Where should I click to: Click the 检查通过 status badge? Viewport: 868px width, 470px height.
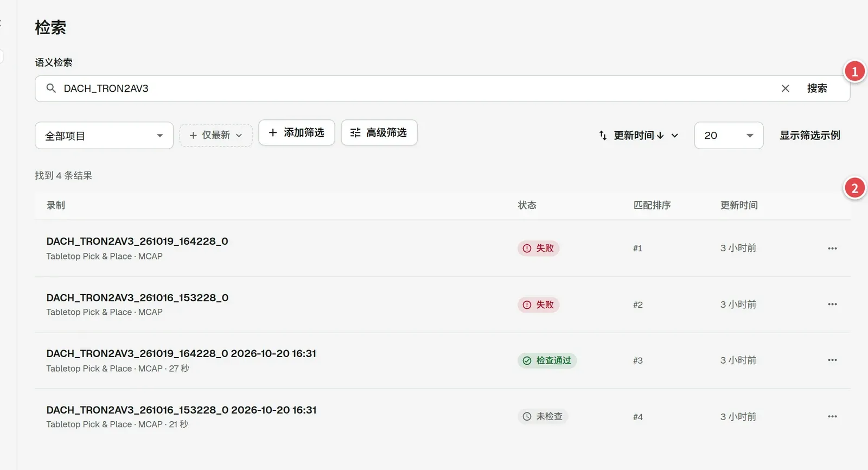pyautogui.click(x=547, y=360)
